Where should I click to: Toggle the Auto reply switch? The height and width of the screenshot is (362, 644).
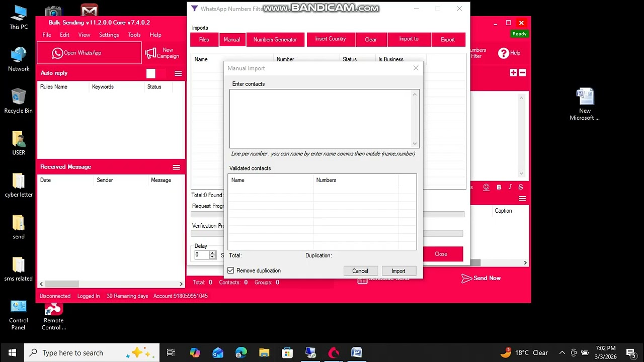tap(155, 73)
